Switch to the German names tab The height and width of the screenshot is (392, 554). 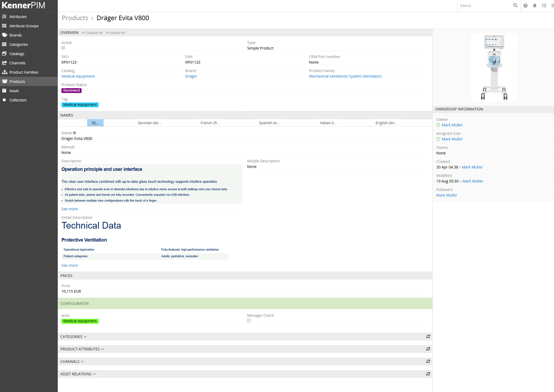click(x=149, y=123)
